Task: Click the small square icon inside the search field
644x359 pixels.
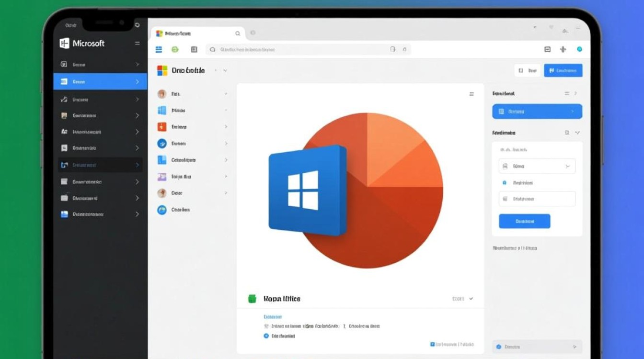Action: point(393,49)
